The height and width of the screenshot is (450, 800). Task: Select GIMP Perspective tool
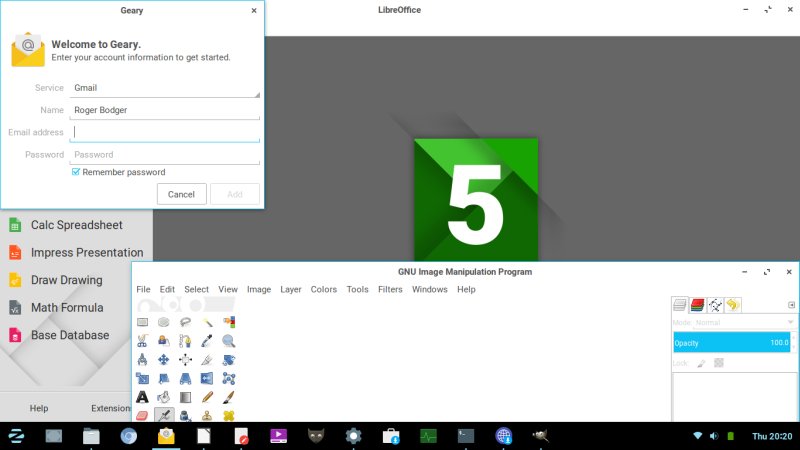[185, 379]
